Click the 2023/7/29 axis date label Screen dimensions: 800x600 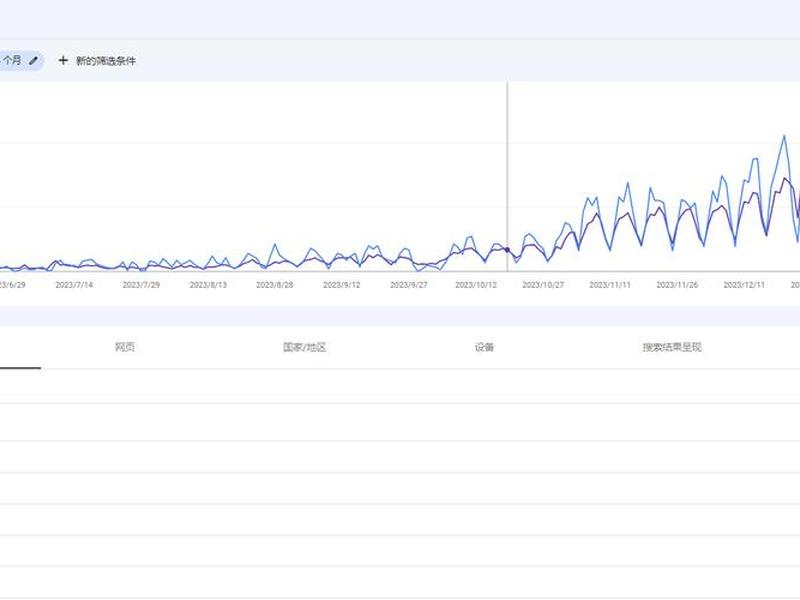point(141,285)
